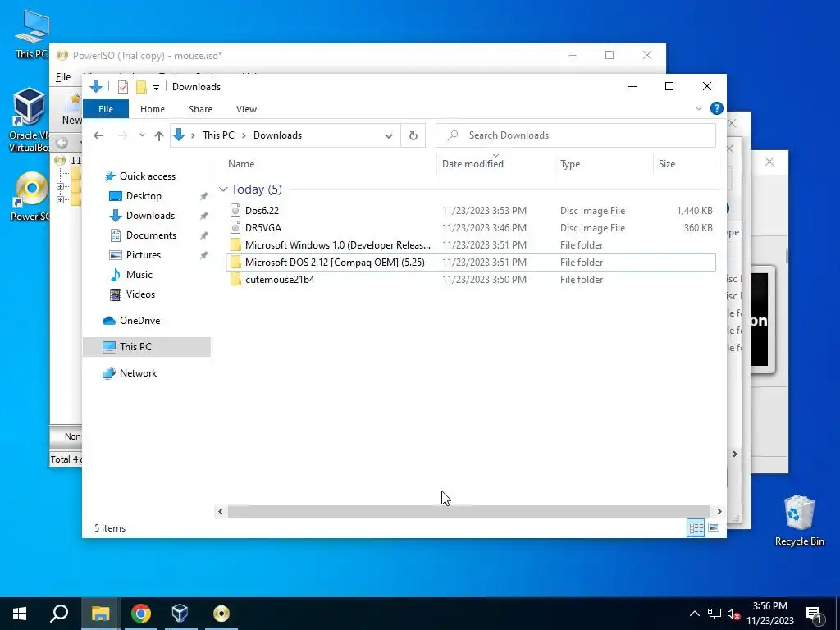The image size is (840, 630).
Task: Switch to the Home ribbon tab
Action: 152,109
